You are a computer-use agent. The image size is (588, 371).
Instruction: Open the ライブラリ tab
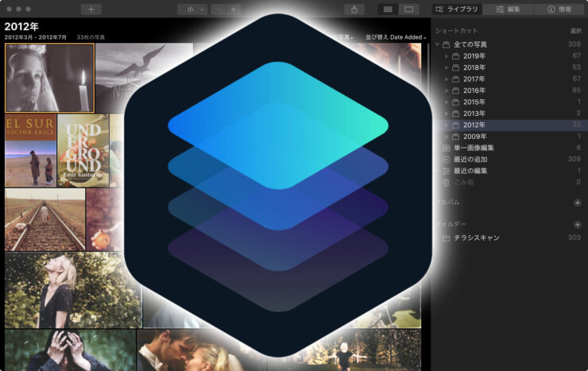tap(457, 10)
